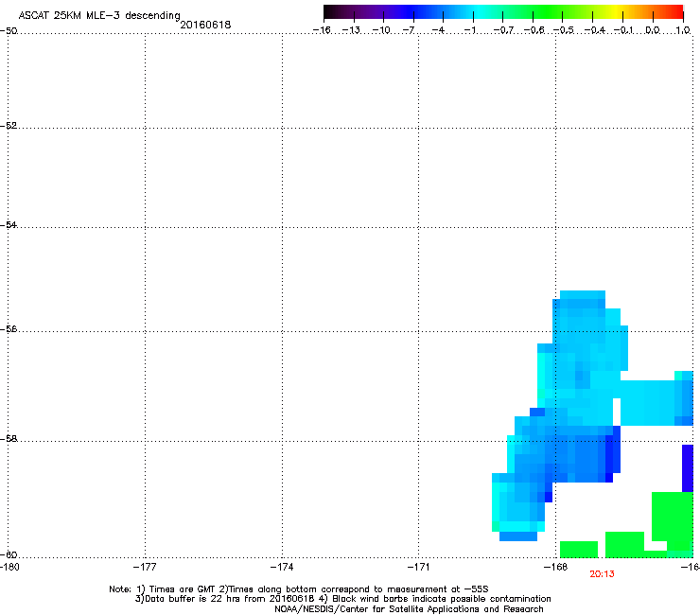The height and width of the screenshot is (615, 700).
Task: Click the -174 longitude axis label
Action: 282,567
